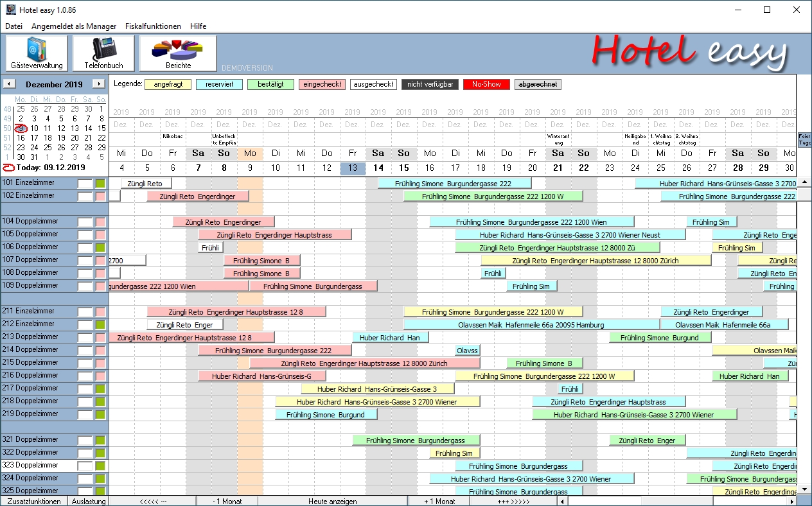812x506 pixels.
Task: Click Heute anzeigen button
Action: (332, 501)
